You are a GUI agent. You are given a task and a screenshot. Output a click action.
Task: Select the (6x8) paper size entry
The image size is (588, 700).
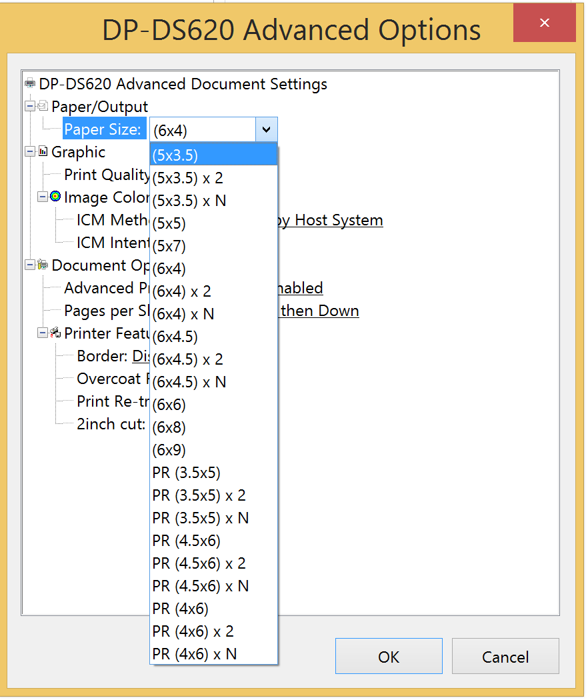(214, 427)
